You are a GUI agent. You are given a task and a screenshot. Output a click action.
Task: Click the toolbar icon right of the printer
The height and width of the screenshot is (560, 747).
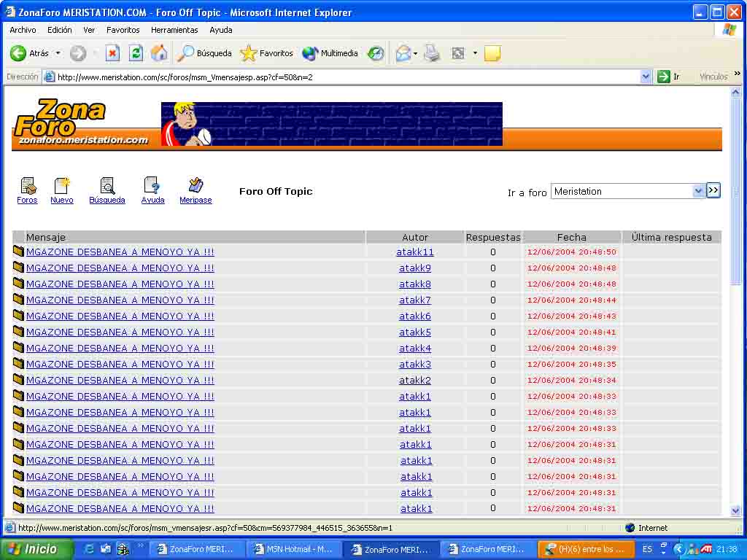coord(458,53)
